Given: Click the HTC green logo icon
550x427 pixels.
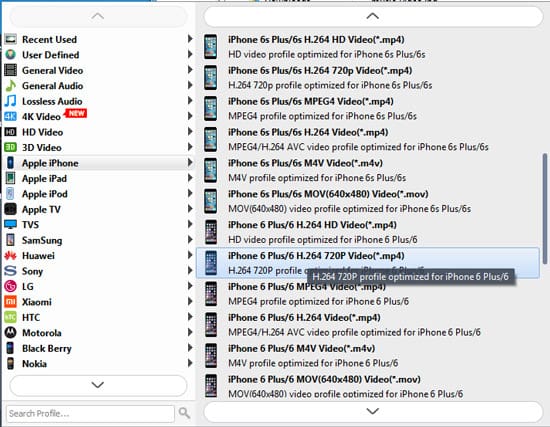Looking at the screenshot, I should click(x=11, y=317).
